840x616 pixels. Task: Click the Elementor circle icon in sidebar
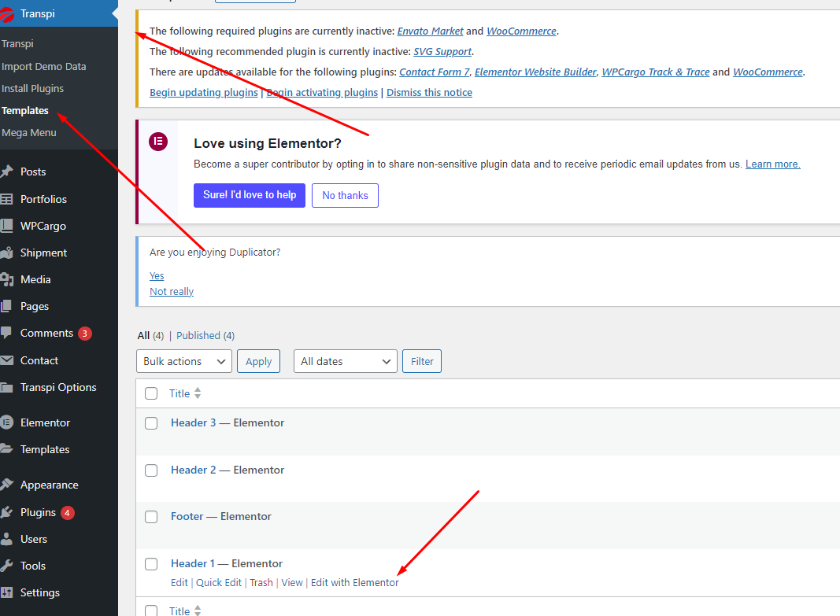tap(6, 422)
